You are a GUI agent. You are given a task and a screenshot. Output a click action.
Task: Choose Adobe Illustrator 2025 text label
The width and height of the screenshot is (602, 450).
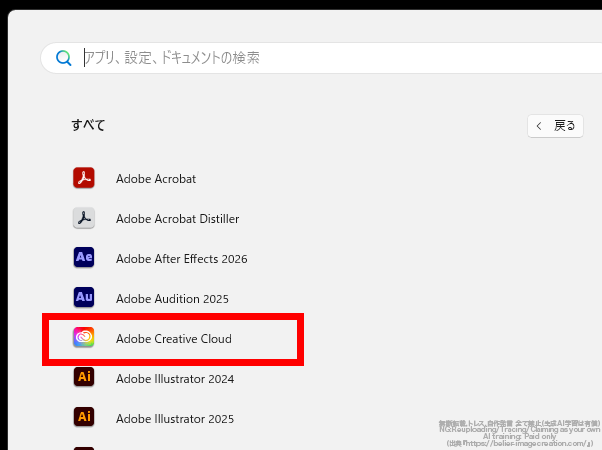tap(174, 418)
